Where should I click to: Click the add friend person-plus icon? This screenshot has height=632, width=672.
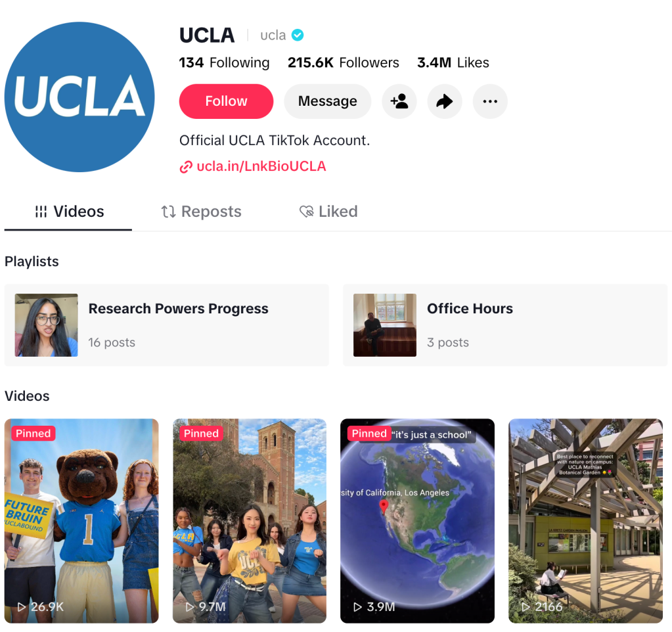coord(399,102)
